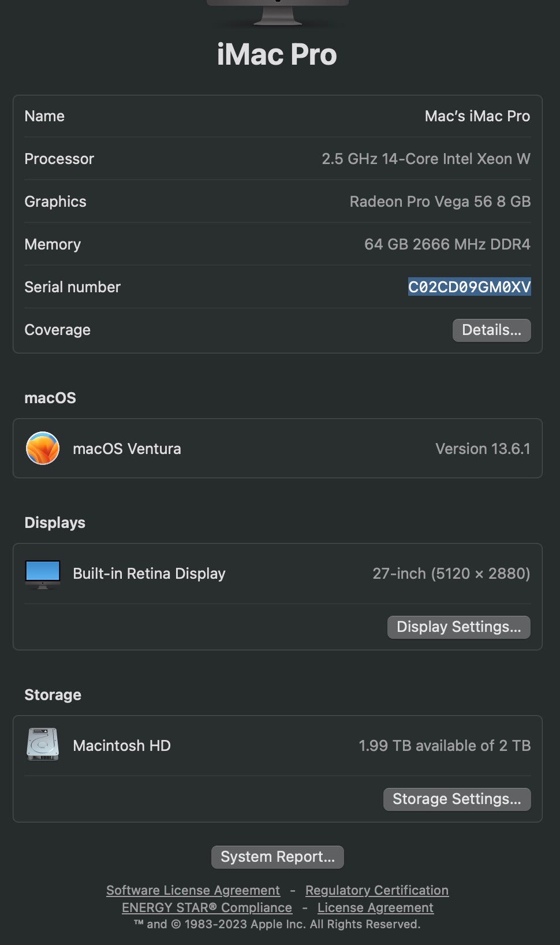Screen dimensions: 560x945
Task: Click the highlighted serial number C02CD09GM0XV
Action: (469, 287)
